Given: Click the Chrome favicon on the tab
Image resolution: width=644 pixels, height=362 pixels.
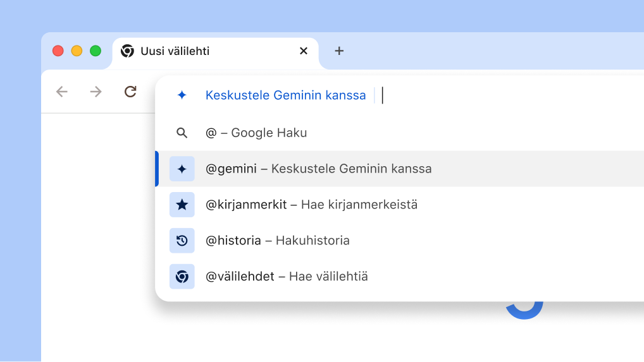Looking at the screenshot, I should click(x=127, y=51).
